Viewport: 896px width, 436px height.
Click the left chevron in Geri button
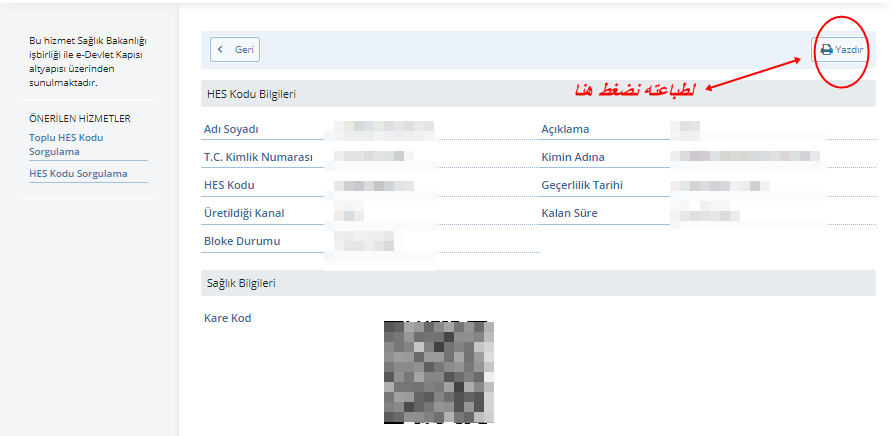(x=221, y=50)
